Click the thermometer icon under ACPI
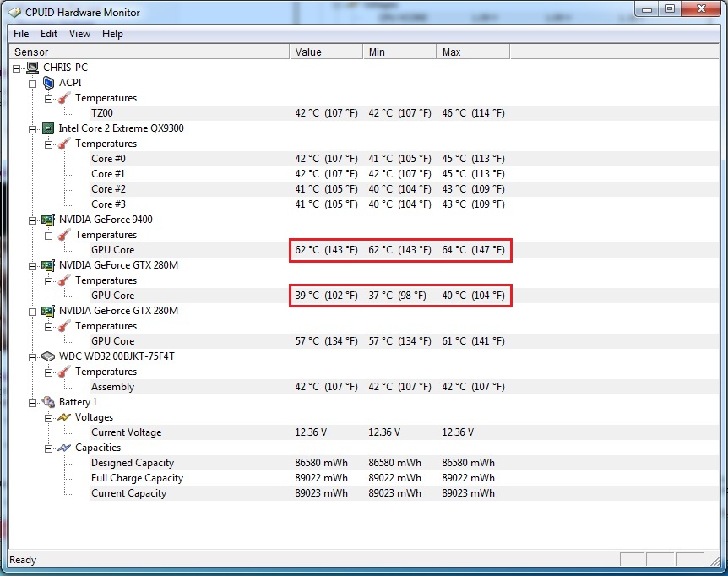This screenshot has width=728, height=576. tap(64, 98)
